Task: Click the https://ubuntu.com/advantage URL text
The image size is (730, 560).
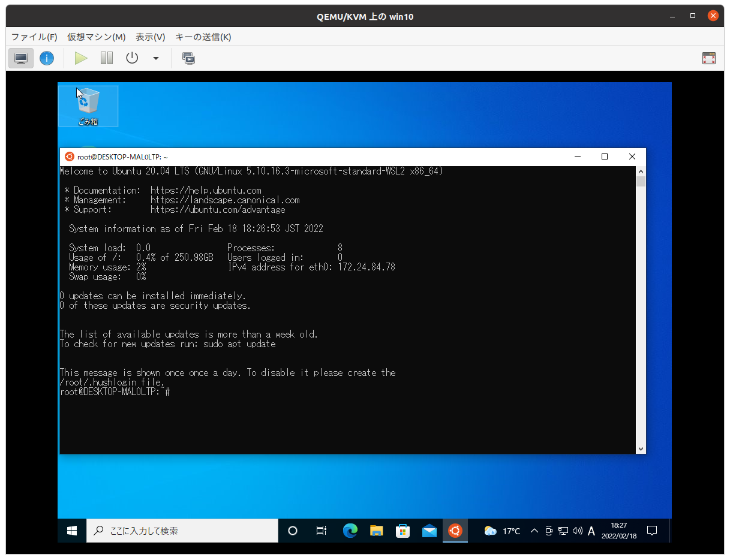Action: click(x=218, y=210)
